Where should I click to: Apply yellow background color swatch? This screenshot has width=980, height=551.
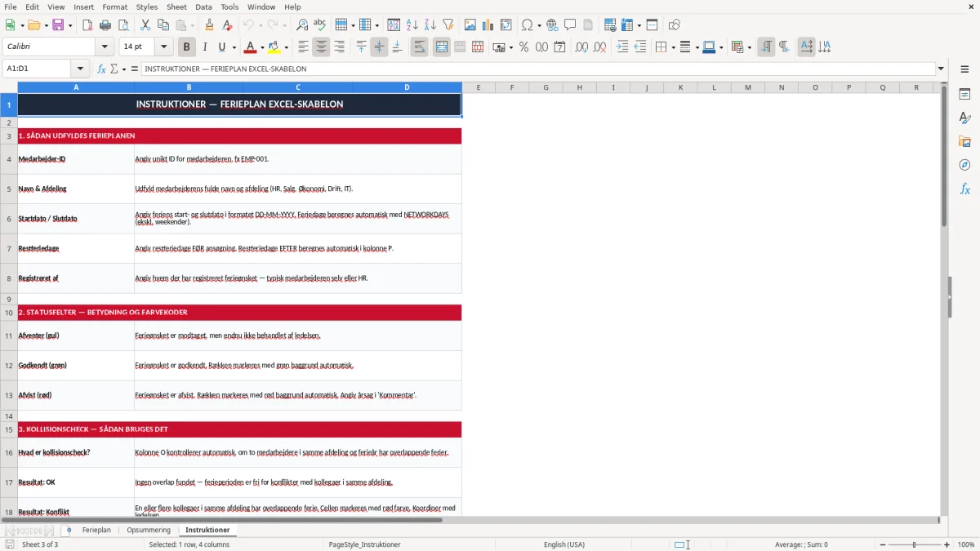click(274, 47)
